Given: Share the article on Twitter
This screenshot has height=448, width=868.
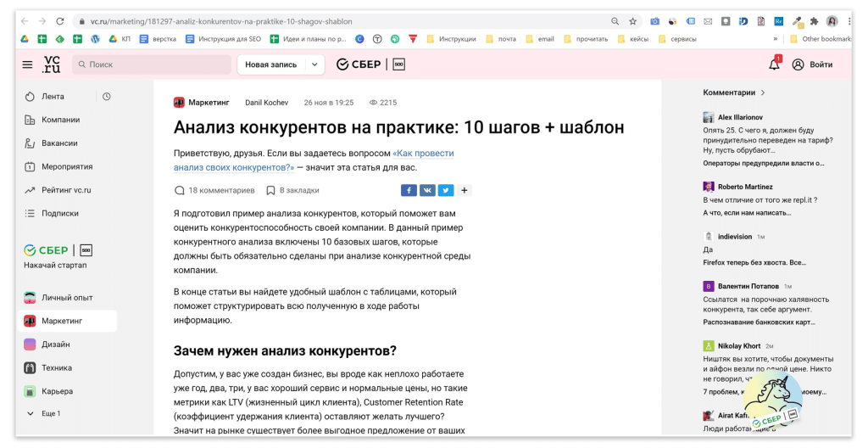Looking at the screenshot, I should coord(446,190).
